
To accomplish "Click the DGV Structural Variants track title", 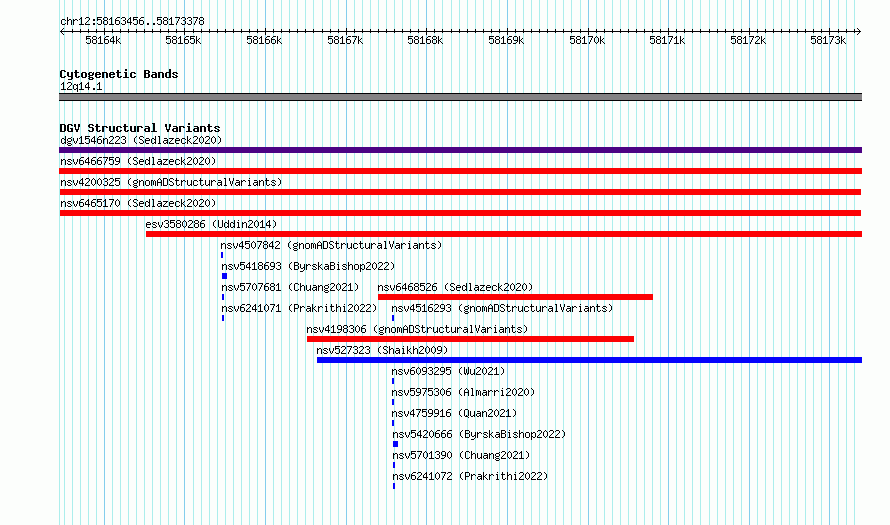I will pyautogui.click(x=140, y=128).
